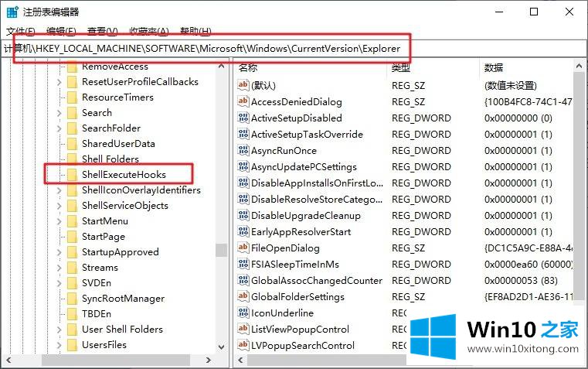Click the ab string icon for AccessDeniedDialog
588x369 pixels.
(x=243, y=101)
